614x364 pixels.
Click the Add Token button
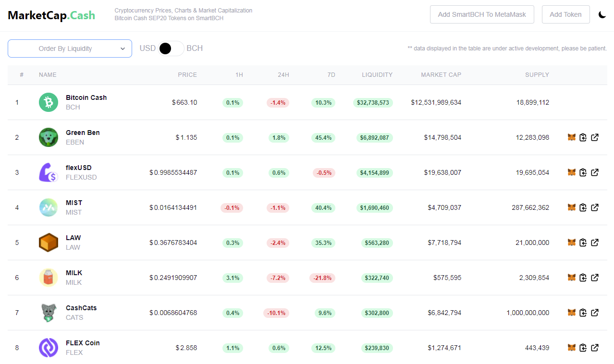[x=565, y=14]
